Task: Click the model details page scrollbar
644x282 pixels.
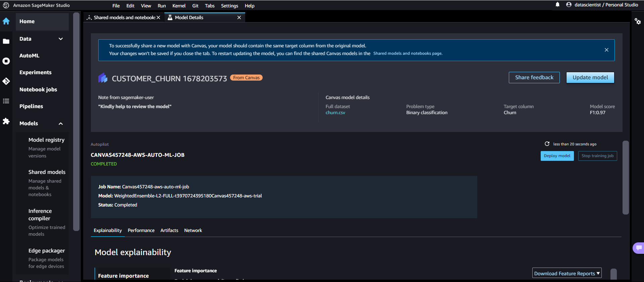Action: (626, 177)
